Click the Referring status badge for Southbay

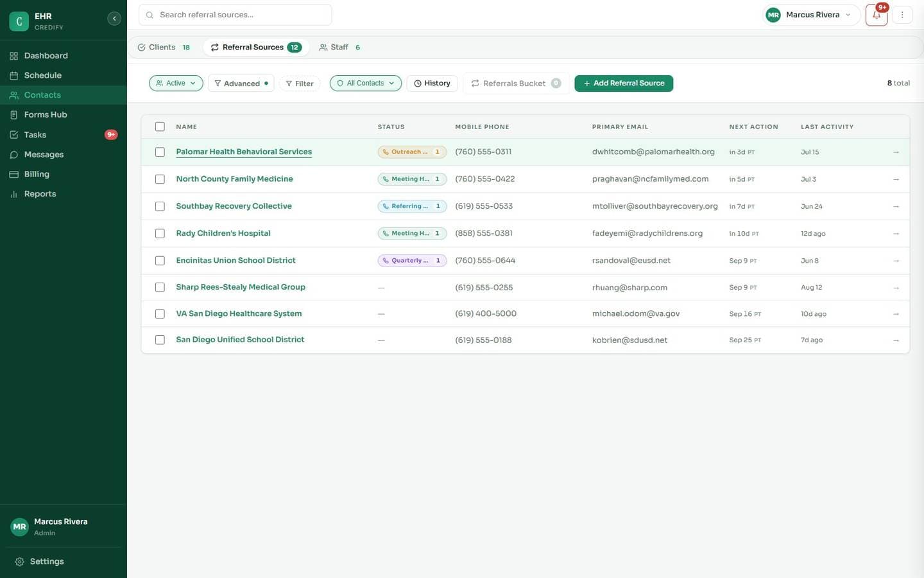[412, 206]
